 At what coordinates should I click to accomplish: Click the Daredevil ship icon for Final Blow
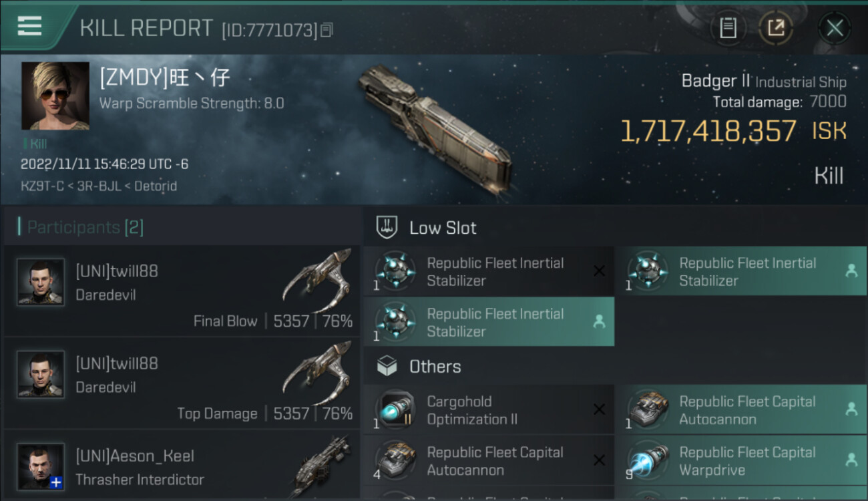(x=318, y=279)
